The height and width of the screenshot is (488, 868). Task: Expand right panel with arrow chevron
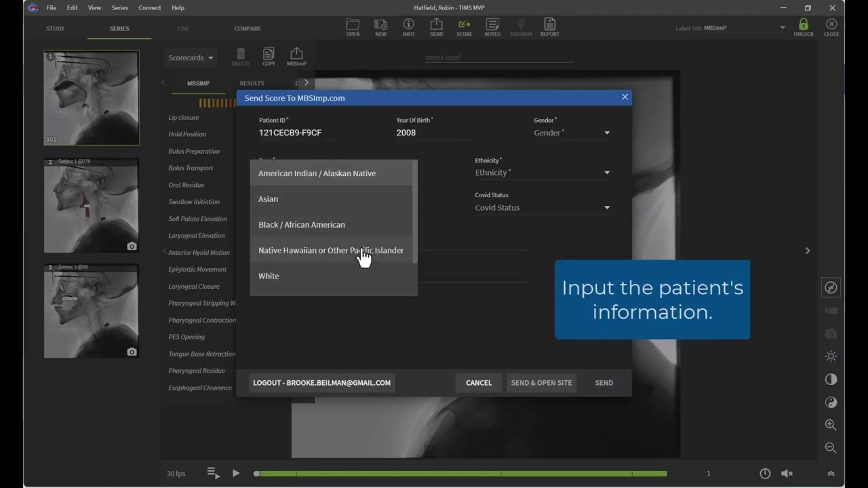[x=807, y=251]
